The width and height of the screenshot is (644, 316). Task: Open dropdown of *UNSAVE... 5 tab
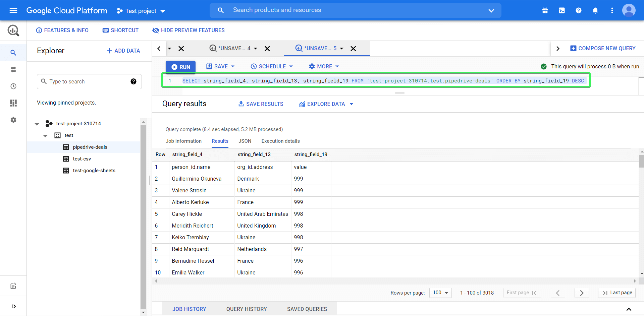click(x=341, y=49)
